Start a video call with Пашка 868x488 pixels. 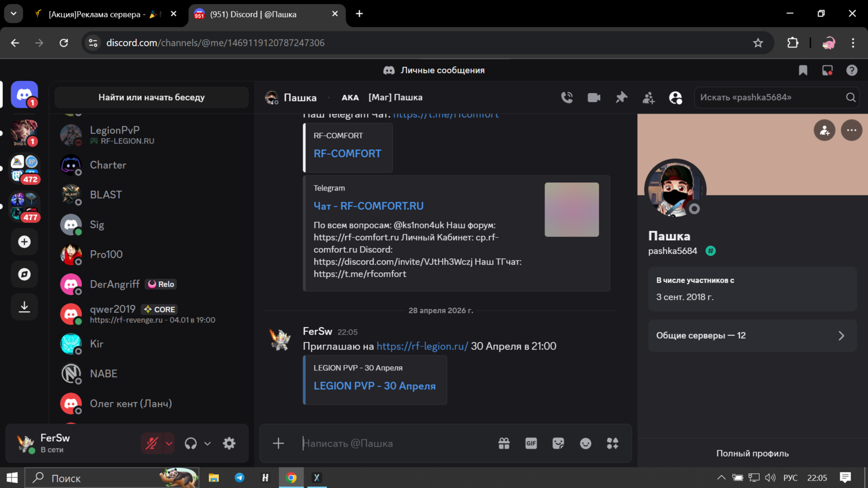[594, 97]
